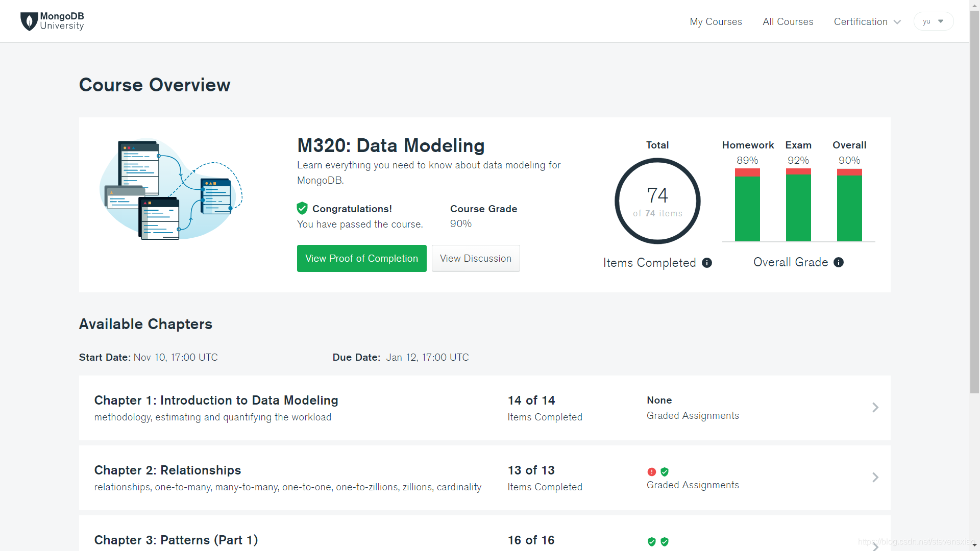Click first green shield in Chapter 3 row
The width and height of the screenshot is (980, 551).
click(x=652, y=542)
